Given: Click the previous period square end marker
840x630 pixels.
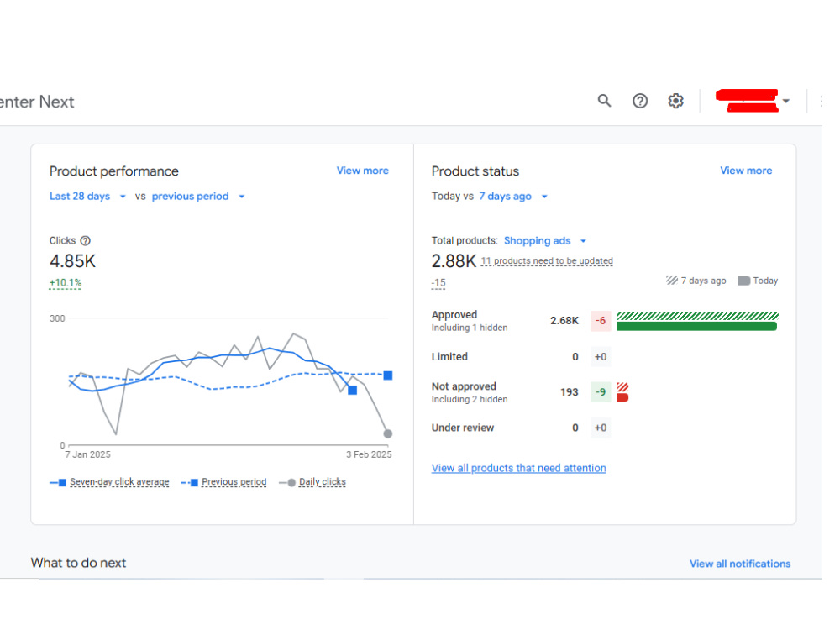Looking at the screenshot, I should (x=388, y=375).
